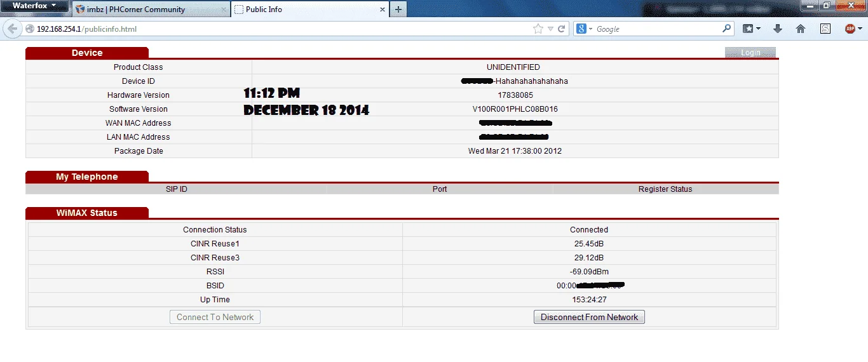Open the Adblock Plus ABP icon
This screenshot has height=362, width=868.
click(850, 29)
